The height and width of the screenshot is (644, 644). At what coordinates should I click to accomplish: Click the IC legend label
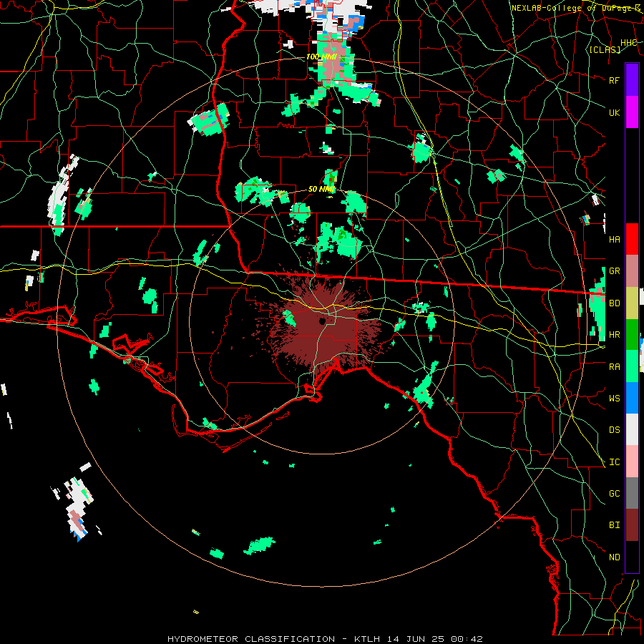[x=614, y=462]
